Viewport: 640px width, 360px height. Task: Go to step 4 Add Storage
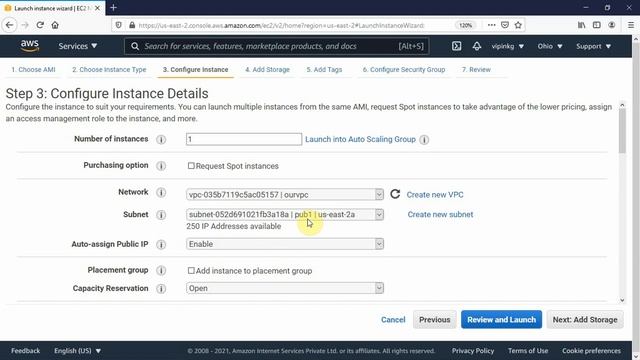pyautogui.click(x=267, y=69)
